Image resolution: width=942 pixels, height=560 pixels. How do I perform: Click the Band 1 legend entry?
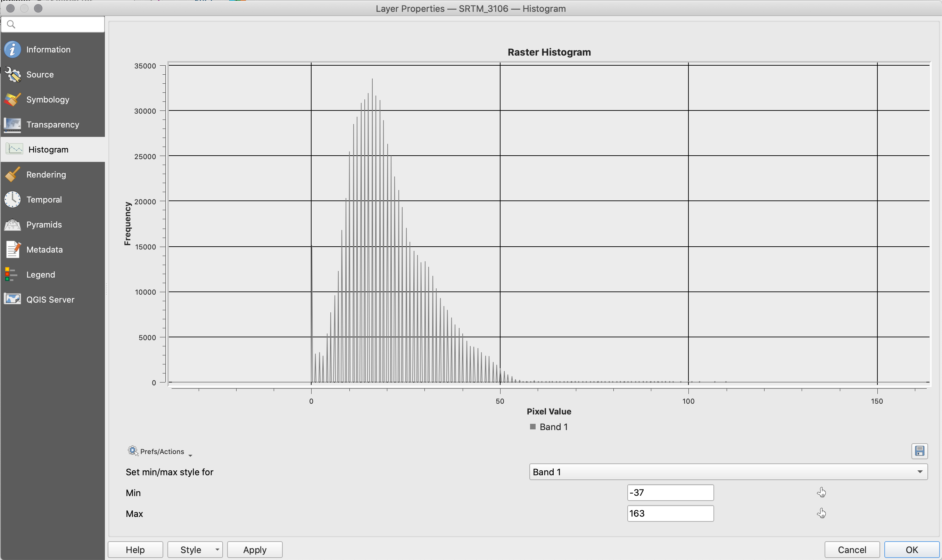(548, 427)
